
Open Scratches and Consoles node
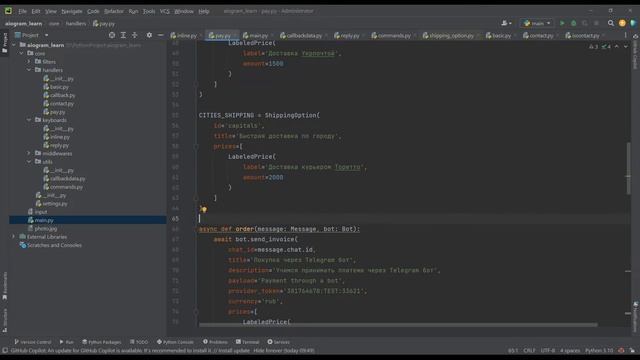click(54, 245)
